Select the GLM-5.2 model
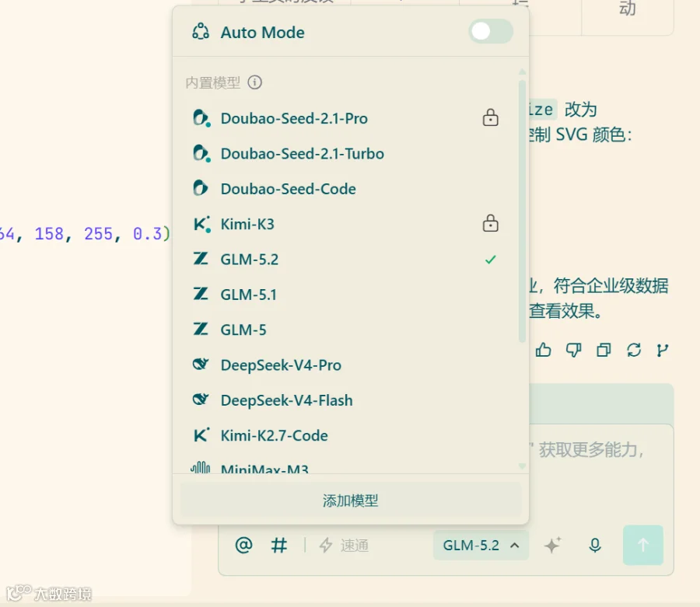Screen dimensions: 700x607 tap(346, 260)
